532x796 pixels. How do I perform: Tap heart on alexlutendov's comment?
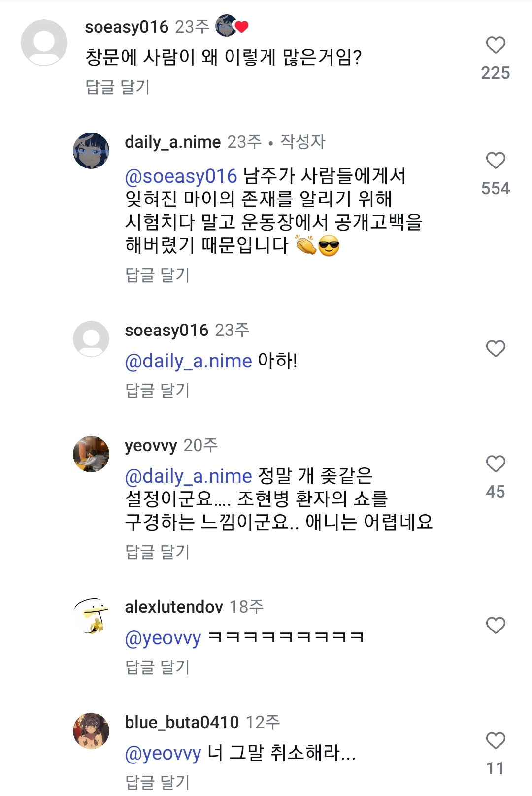pyautogui.click(x=496, y=626)
